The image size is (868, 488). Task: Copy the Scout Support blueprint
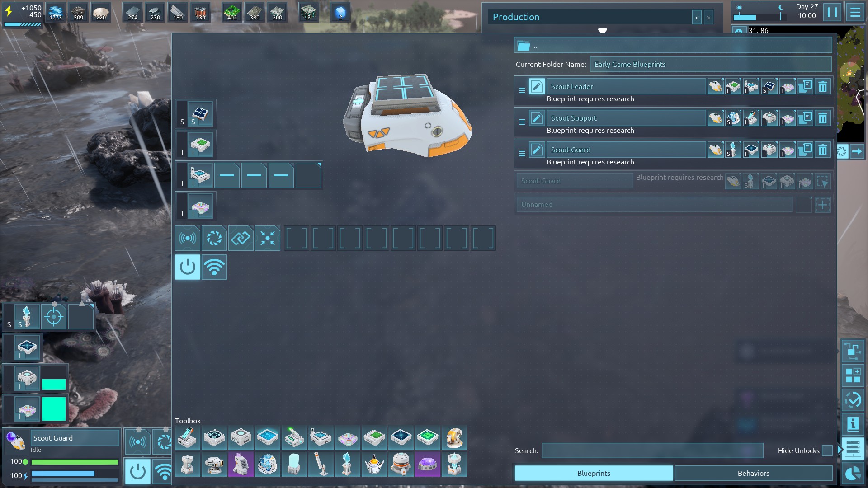[x=805, y=118]
